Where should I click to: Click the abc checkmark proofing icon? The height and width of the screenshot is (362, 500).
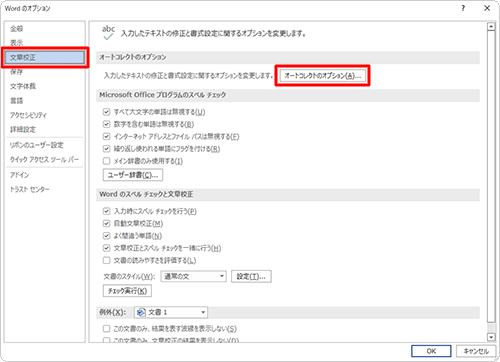(108, 33)
